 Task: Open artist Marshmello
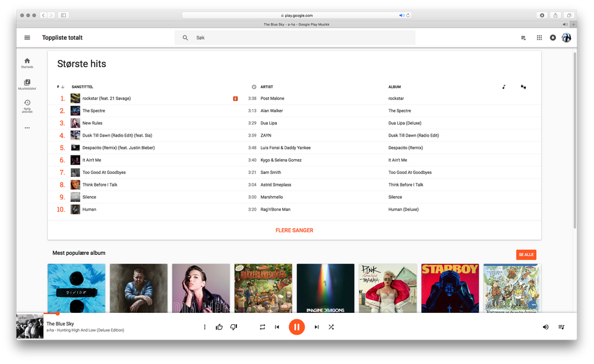click(271, 197)
